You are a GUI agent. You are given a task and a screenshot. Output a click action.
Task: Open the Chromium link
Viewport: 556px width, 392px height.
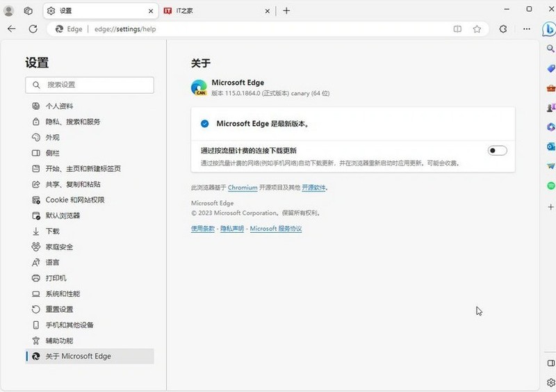point(243,187)
